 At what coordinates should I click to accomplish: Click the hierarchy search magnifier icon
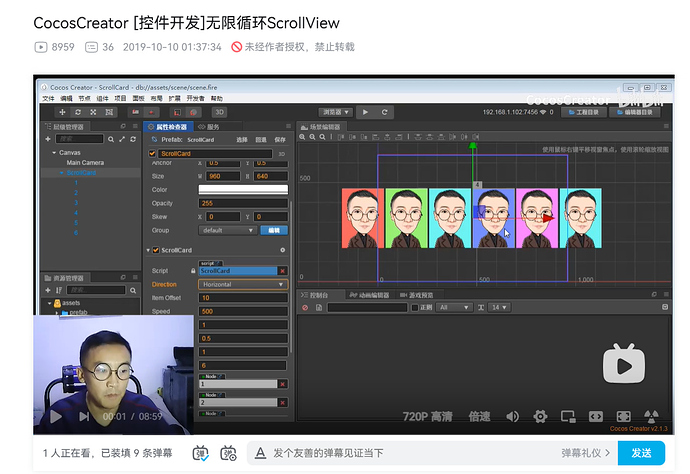111,139
